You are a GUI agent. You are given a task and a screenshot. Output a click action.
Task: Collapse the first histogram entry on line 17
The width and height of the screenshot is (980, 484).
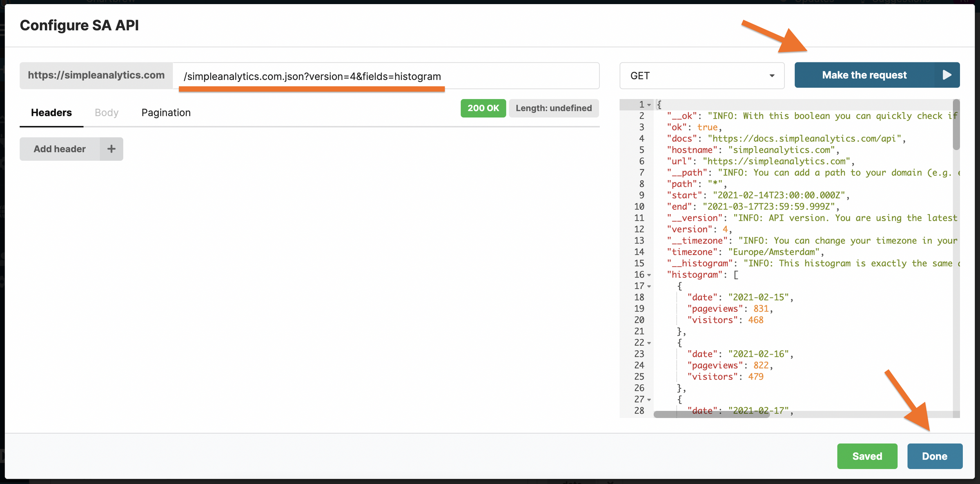coord(649,286)
